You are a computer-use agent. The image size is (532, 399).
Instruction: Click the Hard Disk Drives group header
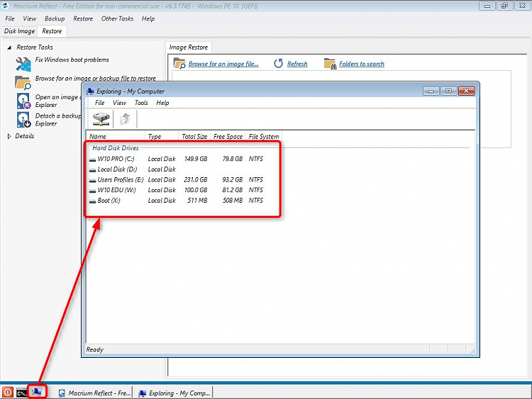(x=116, y=148)
